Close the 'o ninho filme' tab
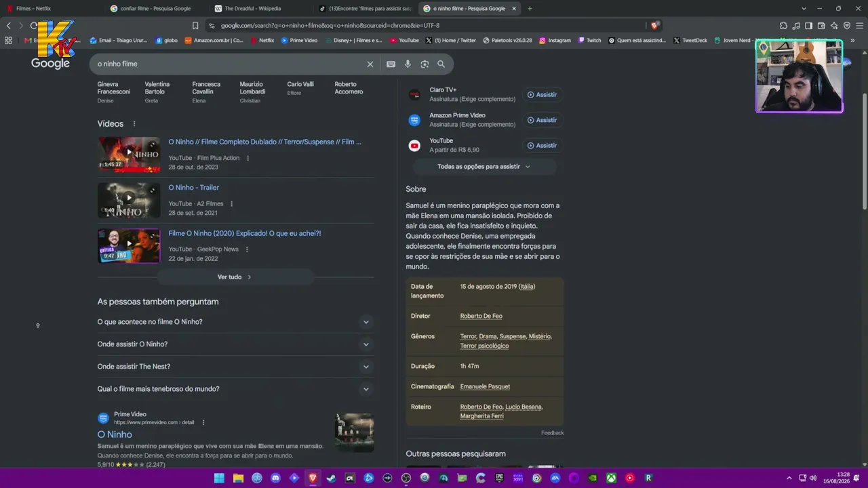Viewport: 868px width, 488px height. tap(514, 9)
